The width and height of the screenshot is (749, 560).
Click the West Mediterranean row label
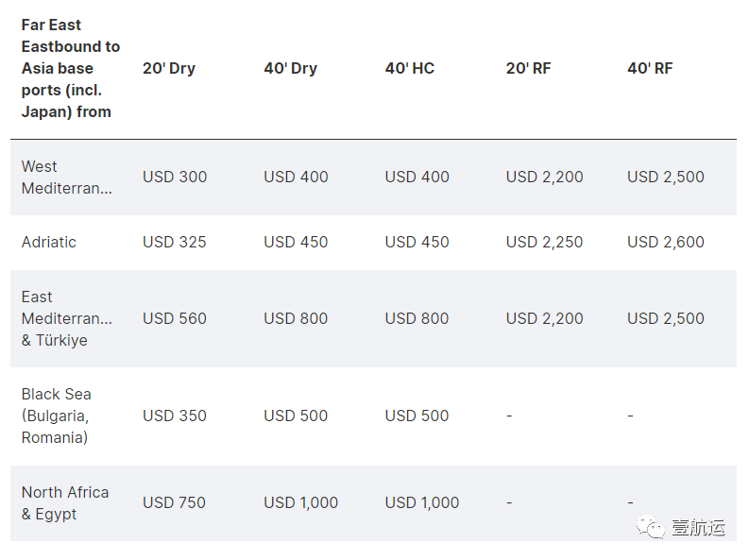67,178
